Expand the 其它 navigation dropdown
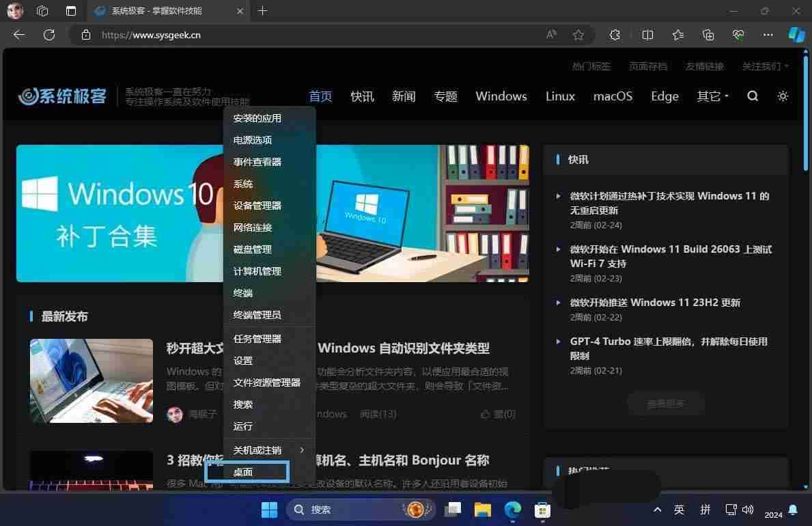The height and width of the screenshot is (526, 812). point(712,96)
